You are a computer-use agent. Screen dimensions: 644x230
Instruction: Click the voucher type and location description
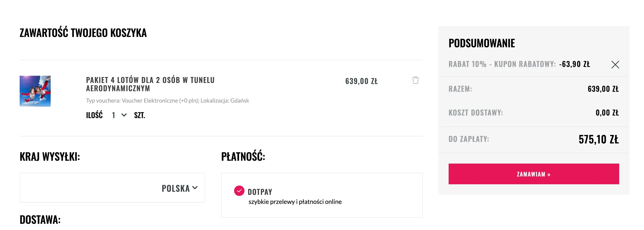coord(167,101)
